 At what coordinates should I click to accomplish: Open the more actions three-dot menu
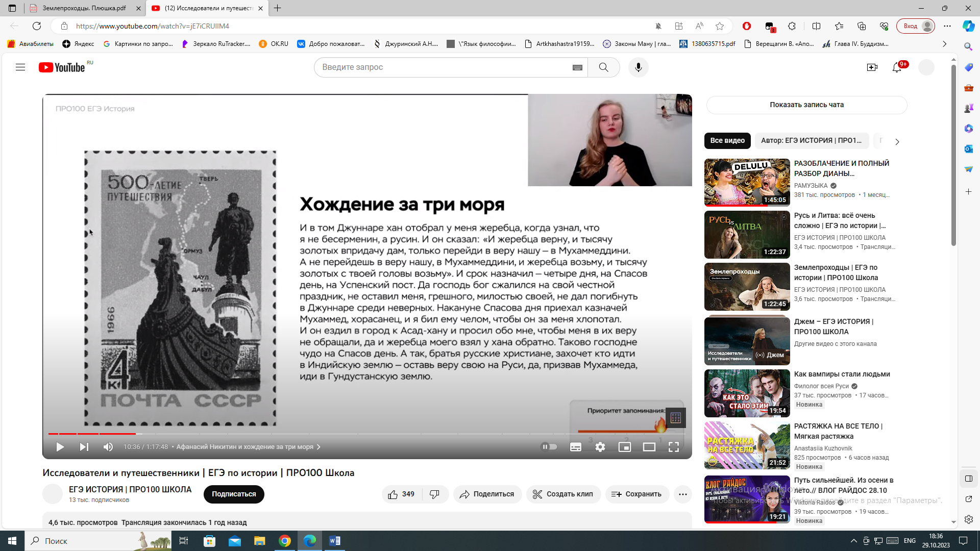tap(683, 494)
